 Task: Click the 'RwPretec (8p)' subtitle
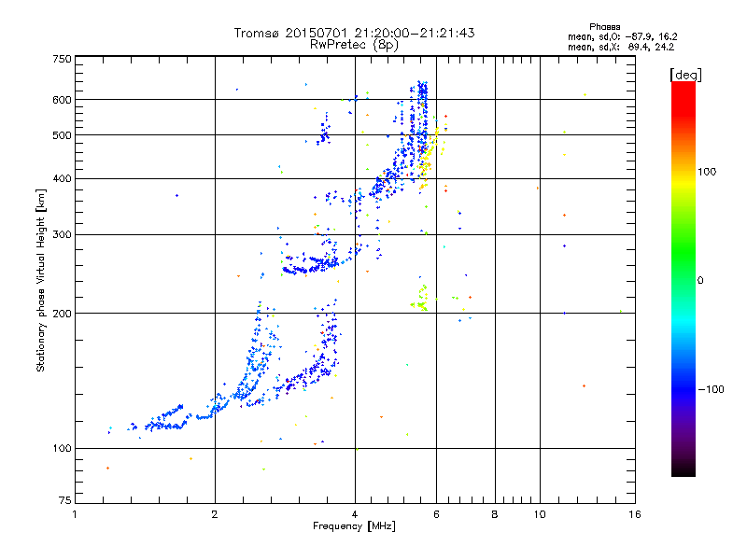point(354,45)
